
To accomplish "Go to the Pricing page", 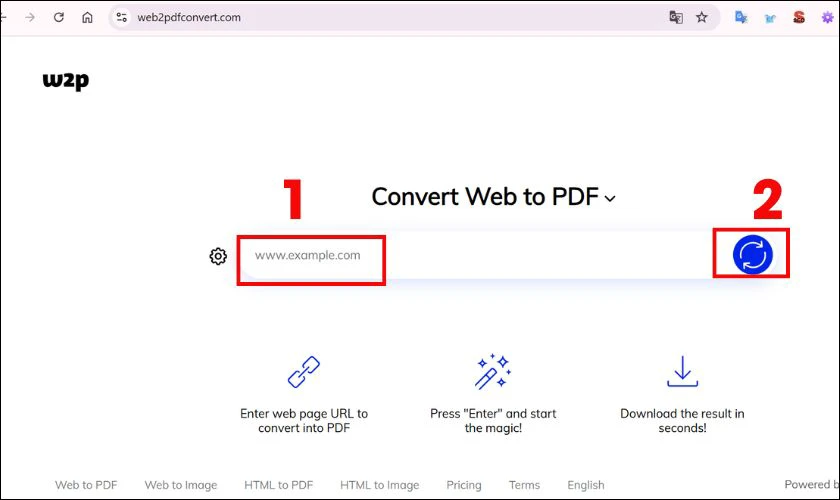I will tap(463, 485).
